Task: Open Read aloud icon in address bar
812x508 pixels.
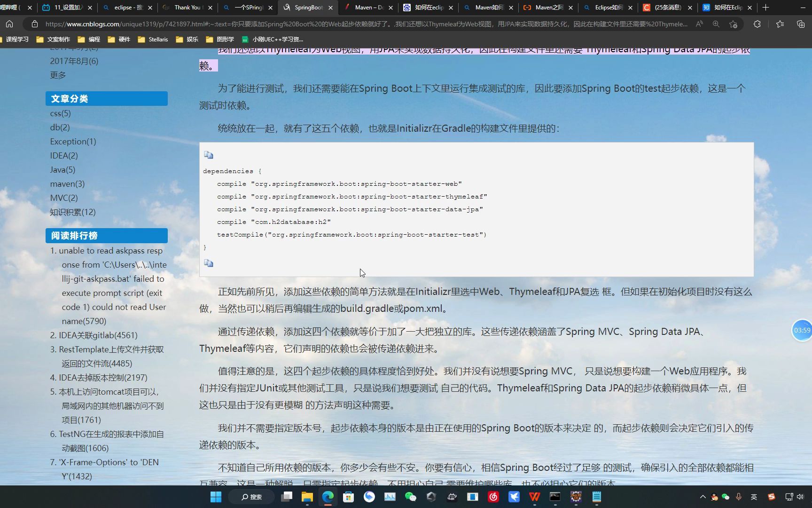Action: (699, 24)
